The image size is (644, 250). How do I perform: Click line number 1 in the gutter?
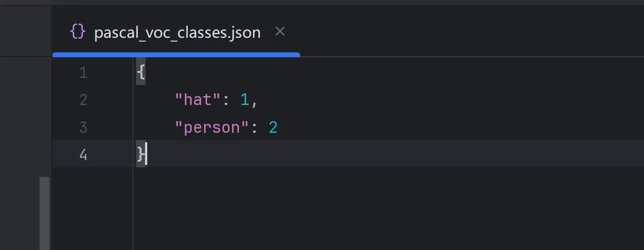pyautogui.click(x=83, y=73)
